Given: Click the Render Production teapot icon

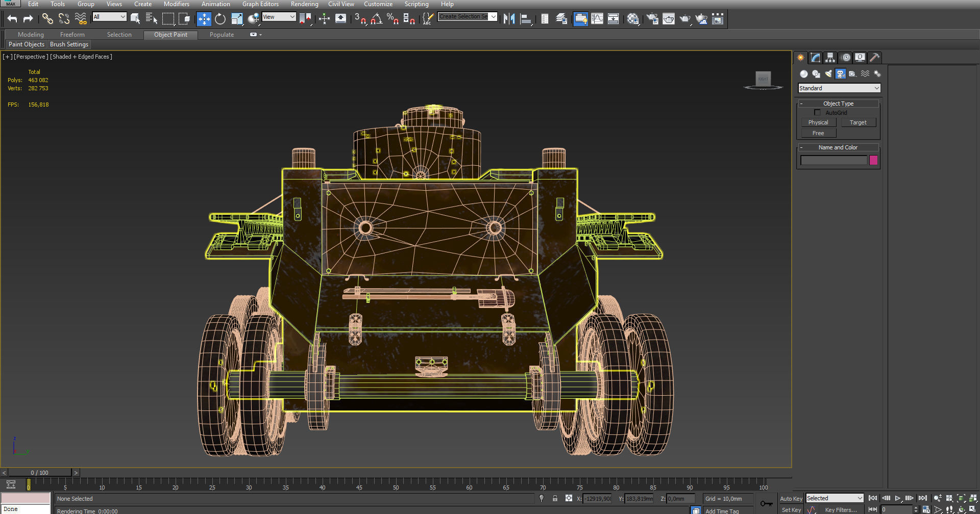Looking at the screenshot, I should pyautogui.click(x=685, y=19).
